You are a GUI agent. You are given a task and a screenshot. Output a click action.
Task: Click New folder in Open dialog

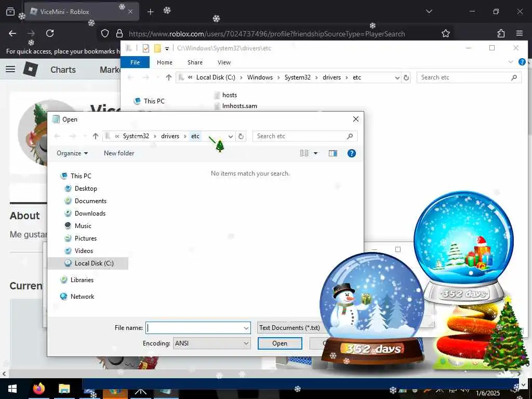pyautogui.click(x=119, y=153)
